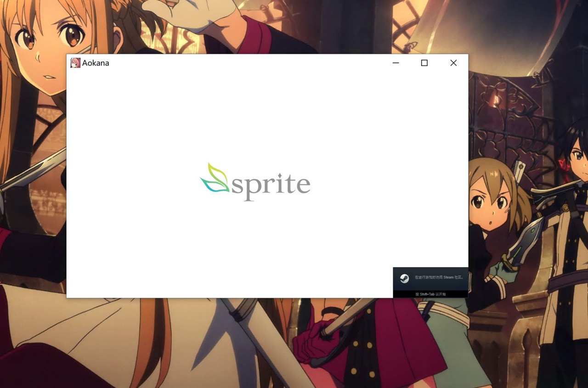Click the "按 Shift+Tab 以开始" hint text

tap(430, 294)
